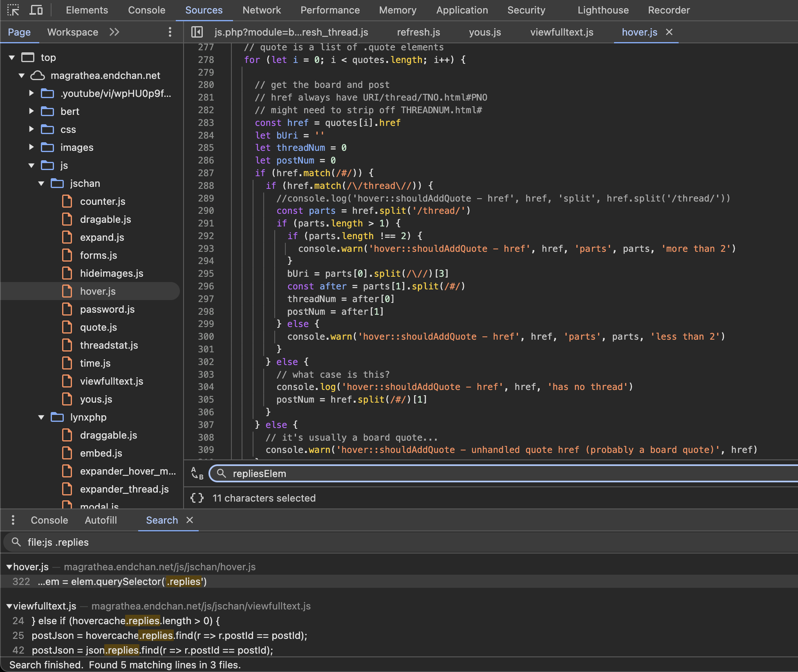Show more navigator tabs chevron
Image resolution: width=798 pixels, height=672 pixels.
click(114, 32)
